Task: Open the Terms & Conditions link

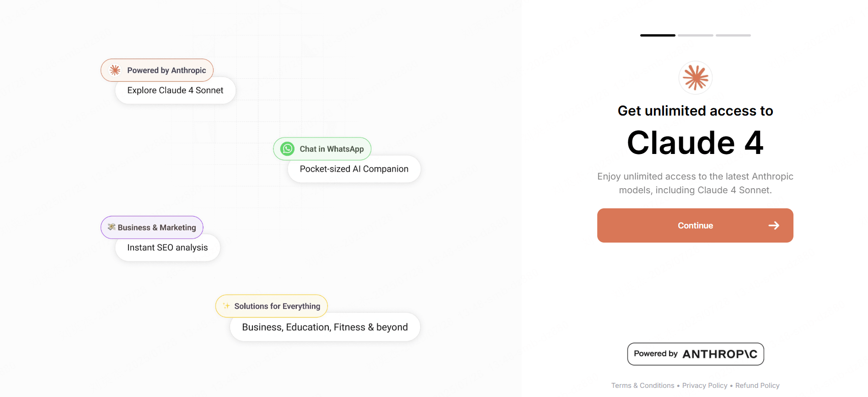Action: (x=643, y=386)
